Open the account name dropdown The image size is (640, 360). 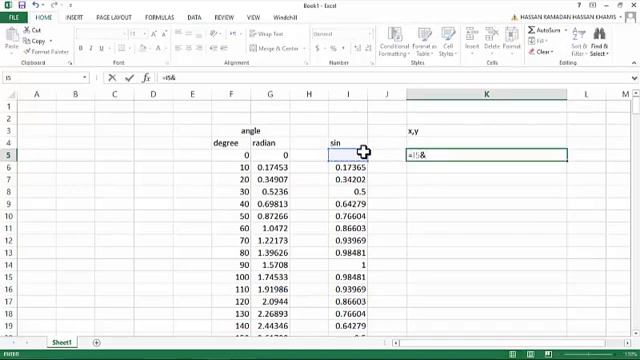pos(621,17)
